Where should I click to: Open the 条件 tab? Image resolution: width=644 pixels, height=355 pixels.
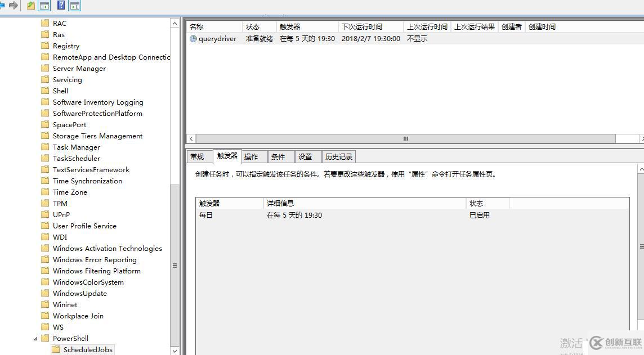pyautogui.click(x=279, y=156)
